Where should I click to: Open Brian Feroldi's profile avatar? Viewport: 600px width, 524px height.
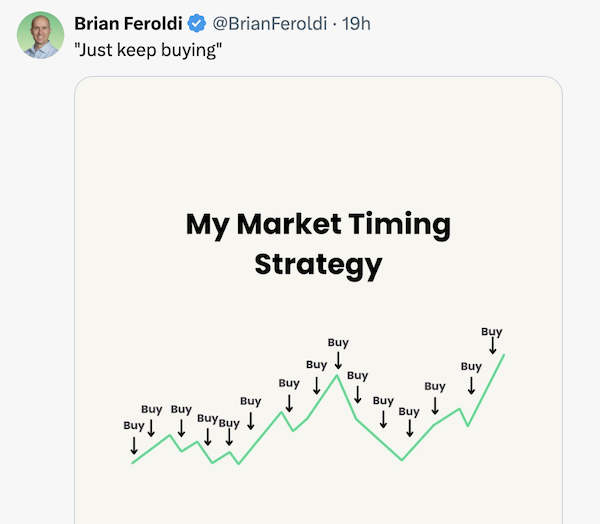pos(40,35)
